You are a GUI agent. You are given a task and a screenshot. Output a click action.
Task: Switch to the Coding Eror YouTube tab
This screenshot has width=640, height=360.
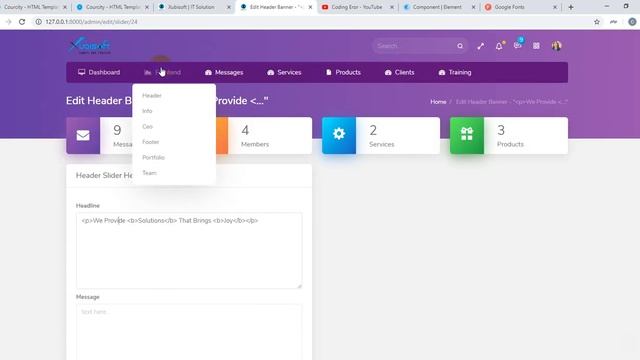357,7
